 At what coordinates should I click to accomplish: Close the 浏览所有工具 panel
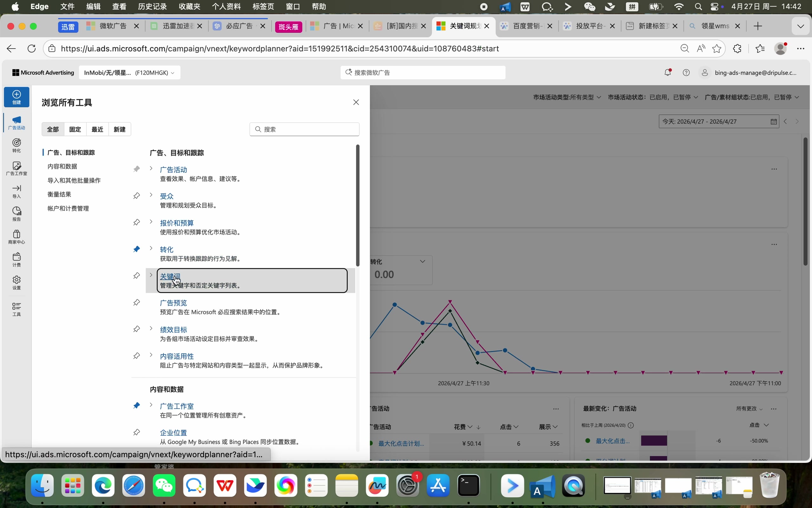coord(356,102)
